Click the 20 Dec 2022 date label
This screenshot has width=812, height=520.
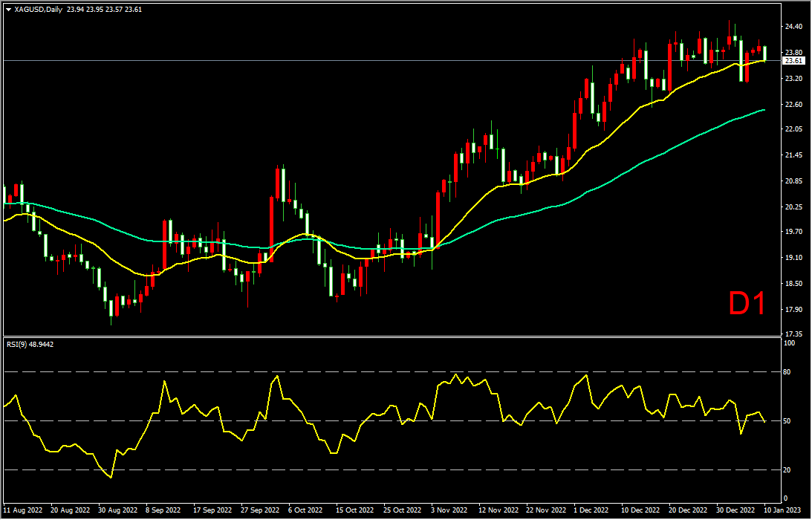tap(689, 510)
